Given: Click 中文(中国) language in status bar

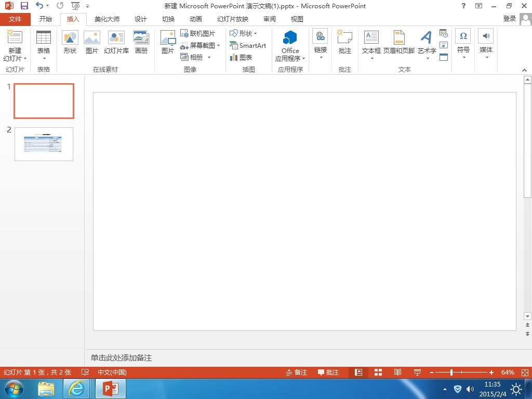Looking at the screenshot, I should coord(112,373).
